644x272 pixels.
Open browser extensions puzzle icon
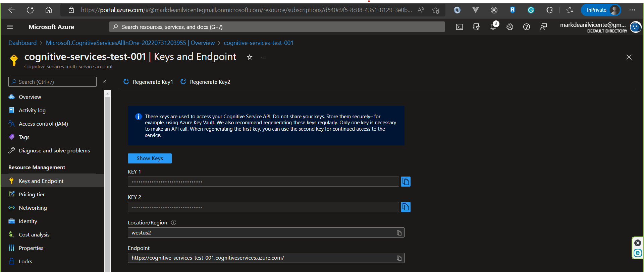click(549, 10)
